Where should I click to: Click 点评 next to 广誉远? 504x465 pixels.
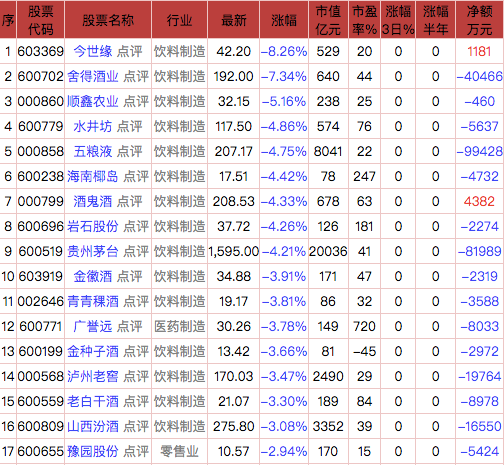click(130, 326)
